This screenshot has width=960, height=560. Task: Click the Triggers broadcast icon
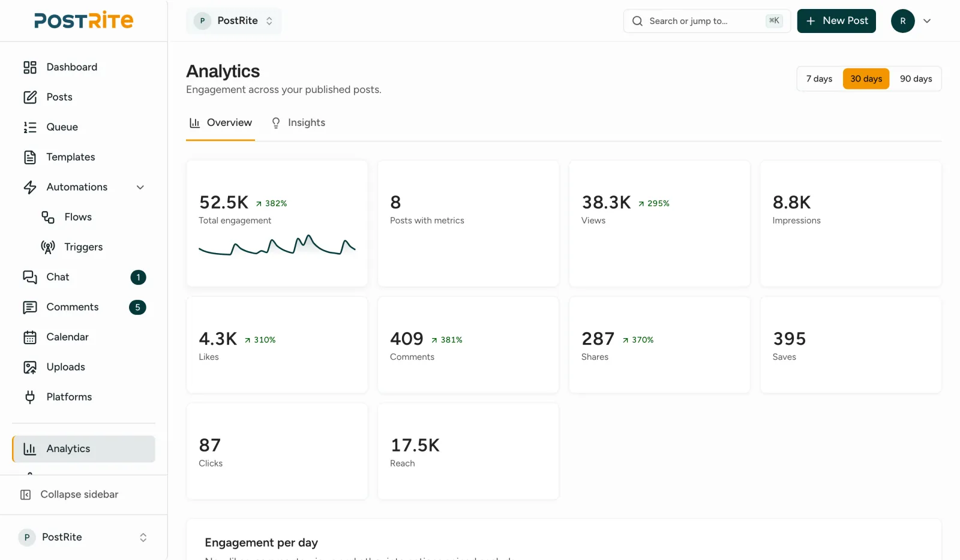48,247
